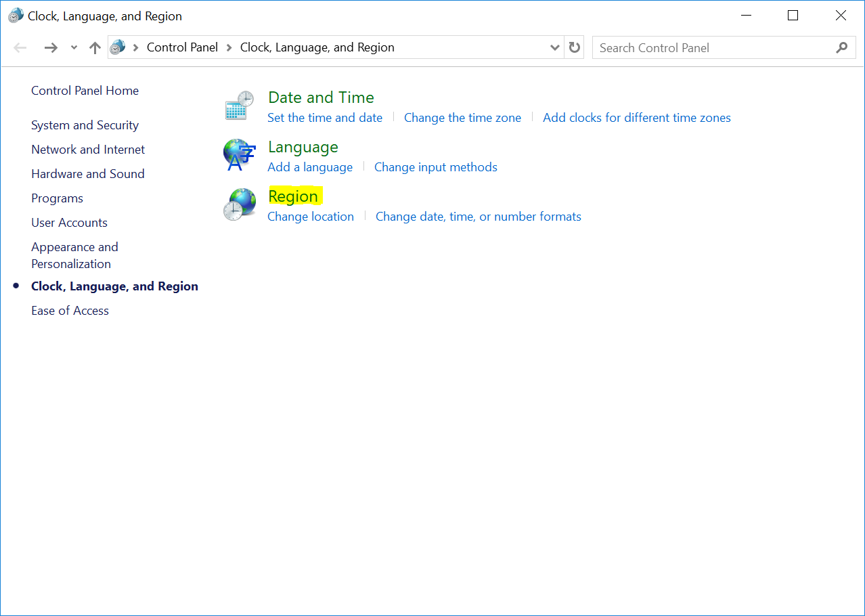This screenshot has width=865, height=616.
Task: Click the Back arrow navigation button
Action: (x=20, y=47)
